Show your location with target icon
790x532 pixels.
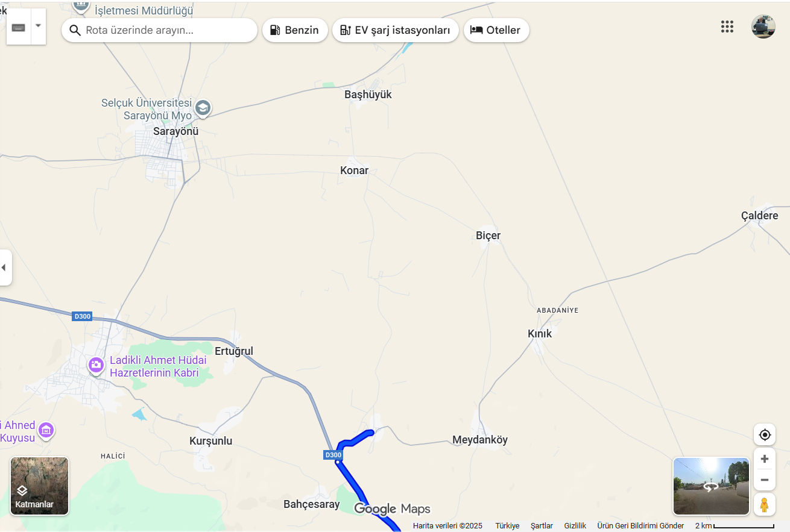click(765, 435)
